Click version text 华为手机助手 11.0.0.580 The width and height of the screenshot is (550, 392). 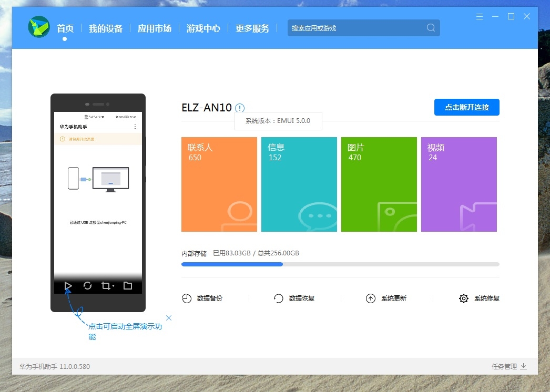(55, 367)
